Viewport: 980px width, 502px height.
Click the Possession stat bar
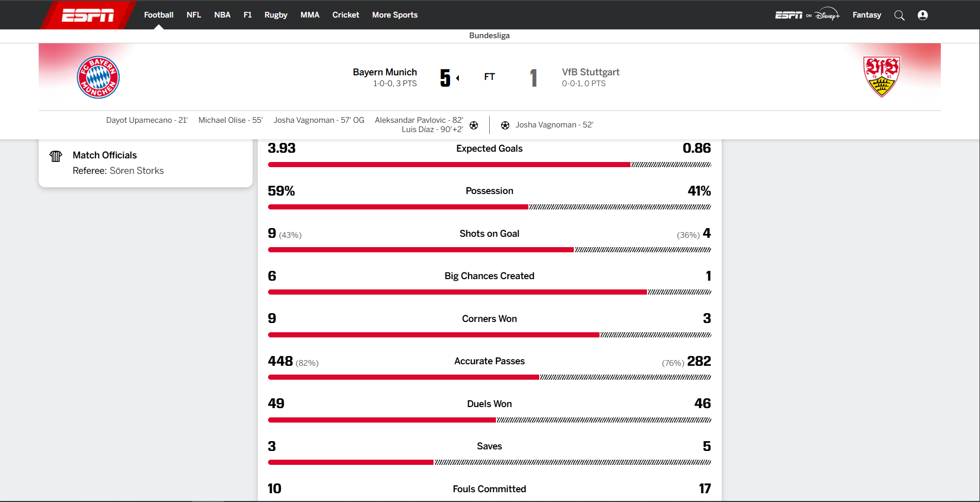(489, 207)
